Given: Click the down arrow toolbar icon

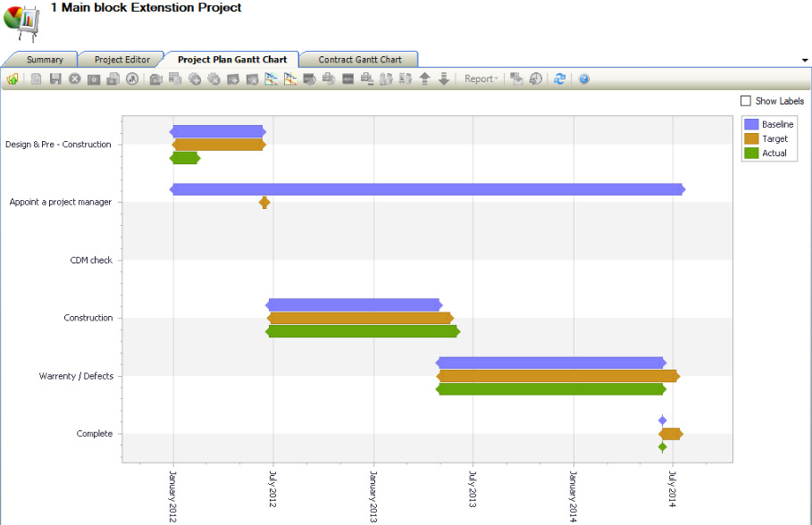Looking at the screenshot, I should click(444, 79).
